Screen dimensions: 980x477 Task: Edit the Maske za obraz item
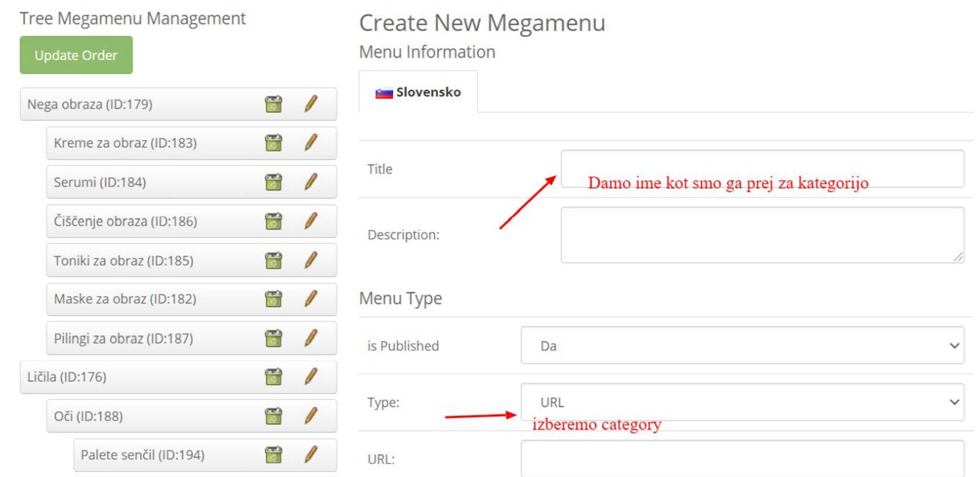coord(311,299)
